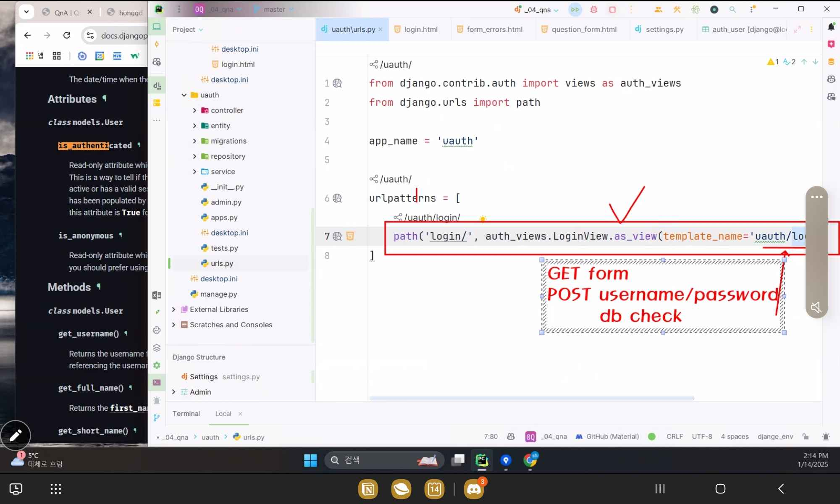Open Search Everywhere magnifier icon
The width and height of the screenshot is (840, 504).
(x=732, y=9)
